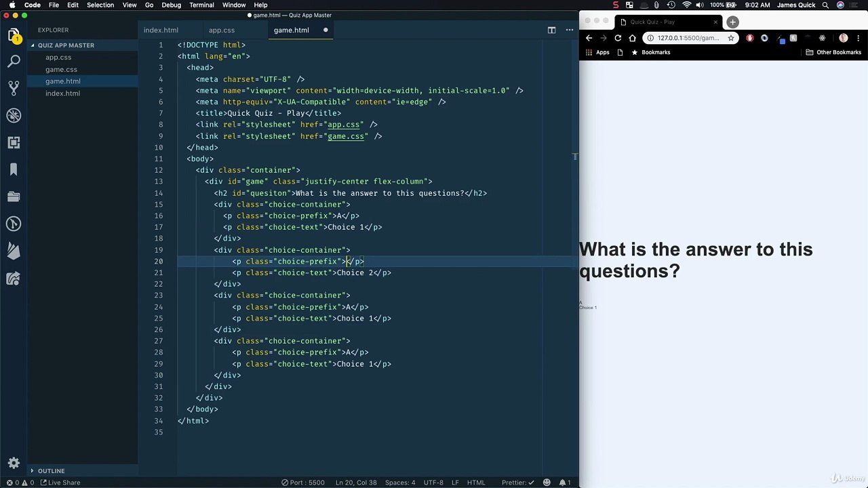
Task: Open the Go menu
Action: pyautogui.click(x=149, y=5)
